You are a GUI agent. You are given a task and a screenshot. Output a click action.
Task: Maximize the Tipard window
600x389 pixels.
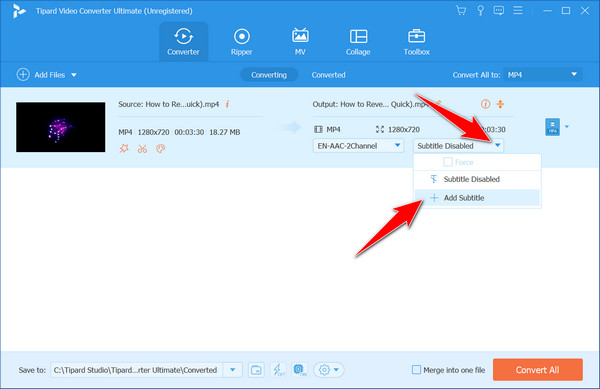coord(566,11)
